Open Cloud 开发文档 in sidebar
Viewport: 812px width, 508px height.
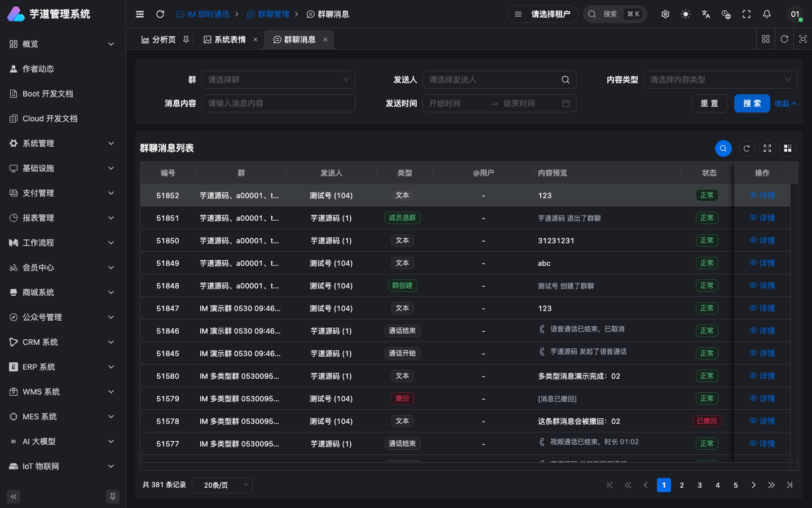pos(63,119)
